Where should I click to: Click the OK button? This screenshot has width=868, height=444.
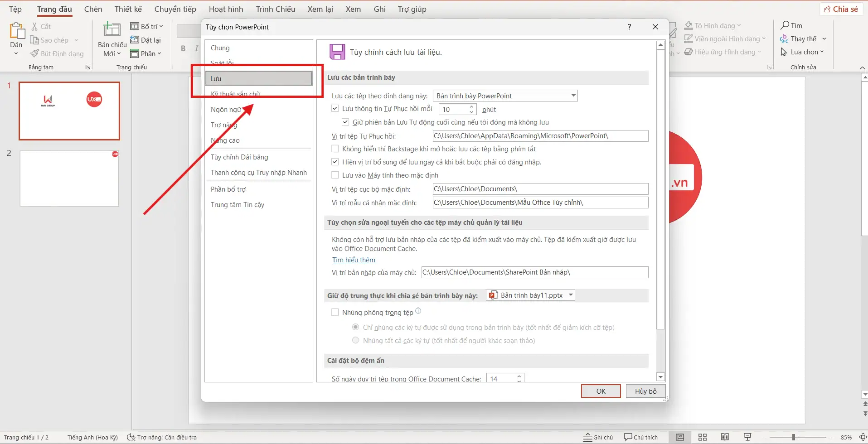[600, 391]
